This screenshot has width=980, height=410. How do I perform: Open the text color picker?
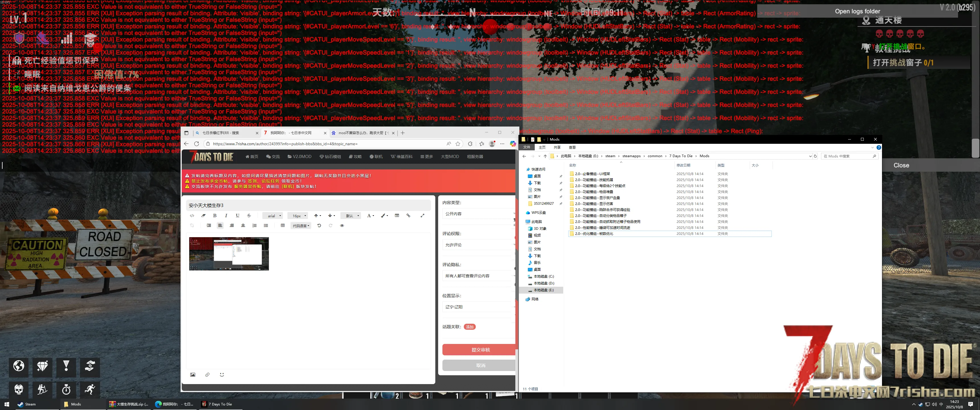tap(370, 216)
